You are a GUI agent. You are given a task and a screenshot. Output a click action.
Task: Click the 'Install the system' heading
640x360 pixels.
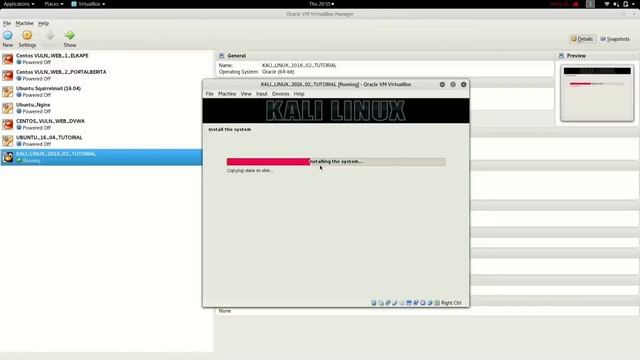pyautogui.click(x=229, y=129)
